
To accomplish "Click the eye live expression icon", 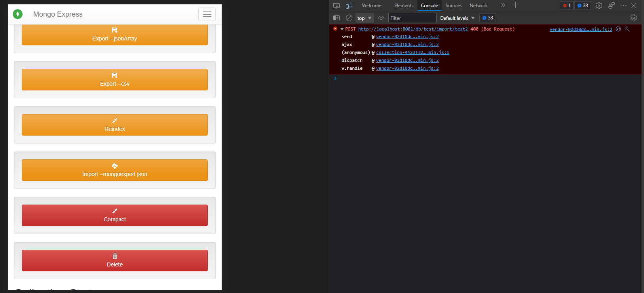I will point(381,18).
